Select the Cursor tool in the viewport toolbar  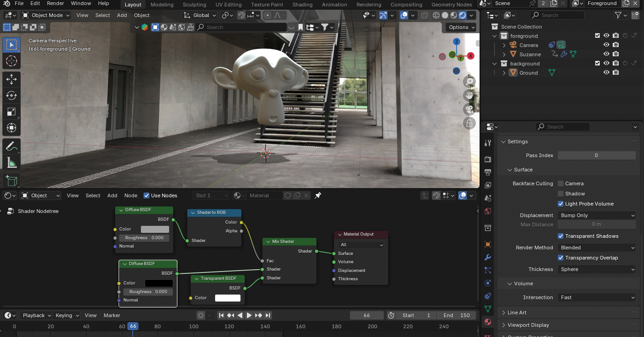coord(12,61)
